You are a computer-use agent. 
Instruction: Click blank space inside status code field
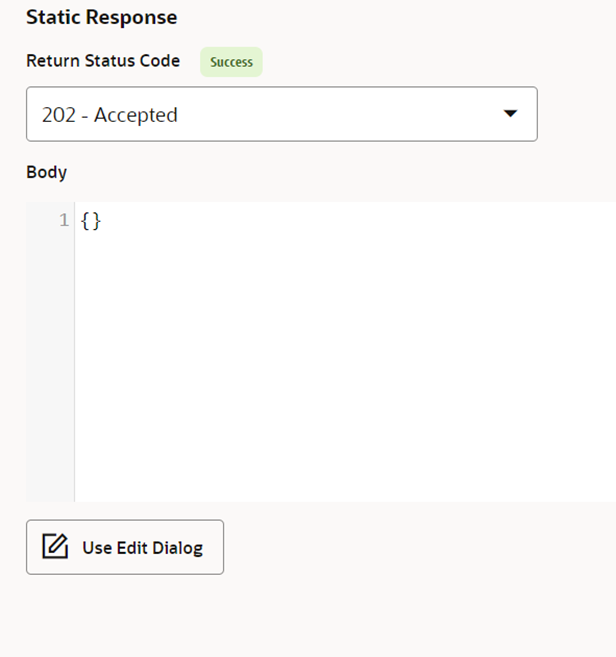pos(335,114)
